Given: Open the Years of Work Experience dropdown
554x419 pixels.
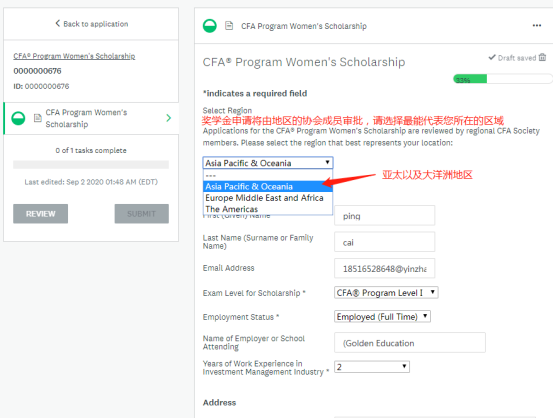Looking at the screenshot, I should [372, 367].
